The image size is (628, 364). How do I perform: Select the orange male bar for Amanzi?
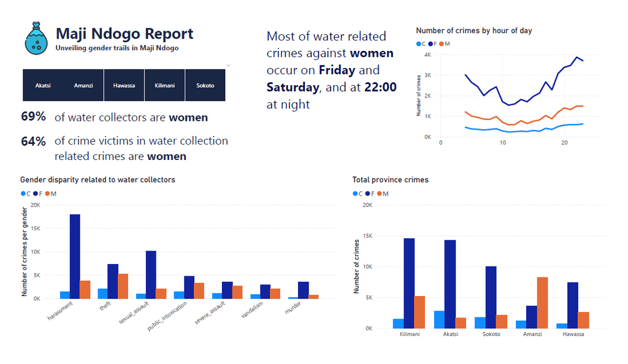pyautogui.click(x=542, y=303)
